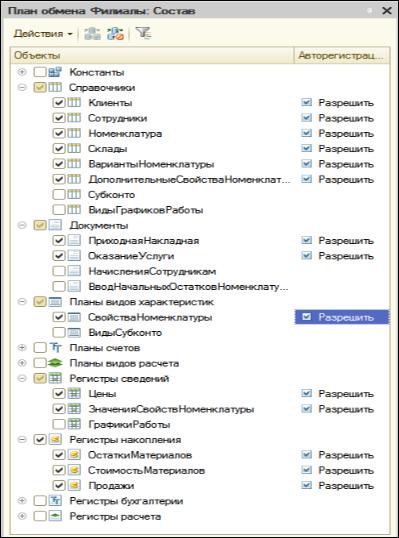The height and width of the screenshot is (538, 399).
Task: Uncheck the ПриходнаяНакладная checkbox
Action: [59, 241]
